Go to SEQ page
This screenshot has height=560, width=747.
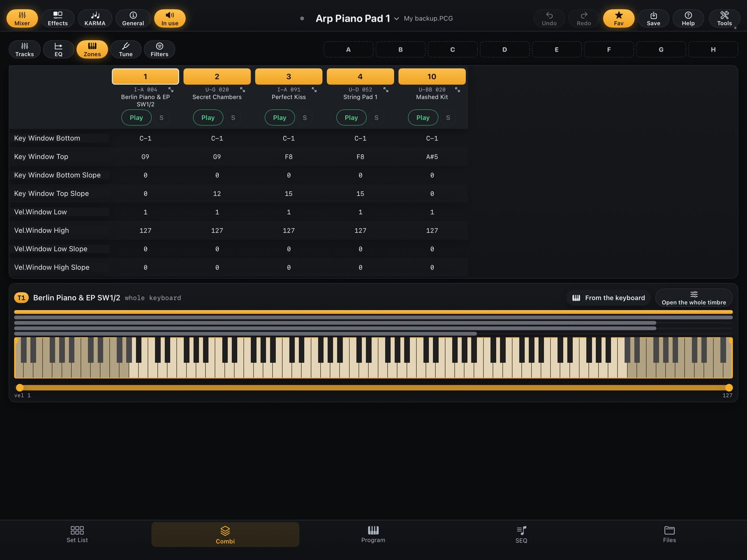click(x=521, y=535)
